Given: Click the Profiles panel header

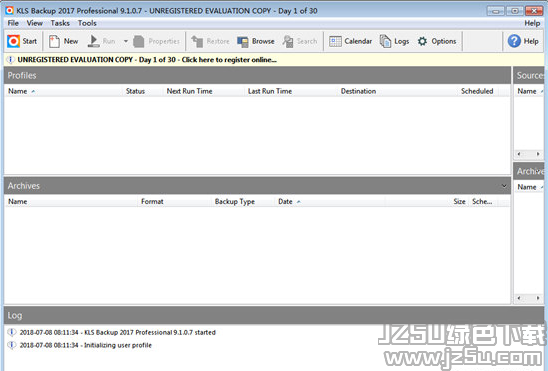Looking at the screenshot, I should 257,75.
